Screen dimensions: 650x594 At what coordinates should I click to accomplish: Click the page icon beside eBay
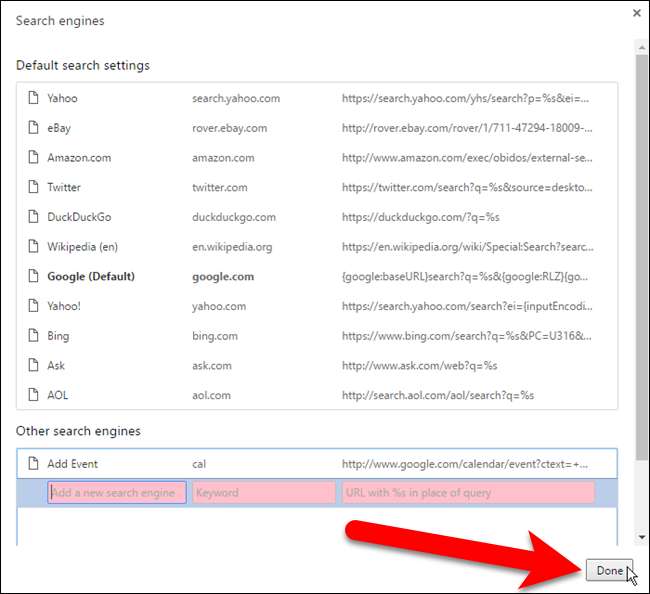33,128
